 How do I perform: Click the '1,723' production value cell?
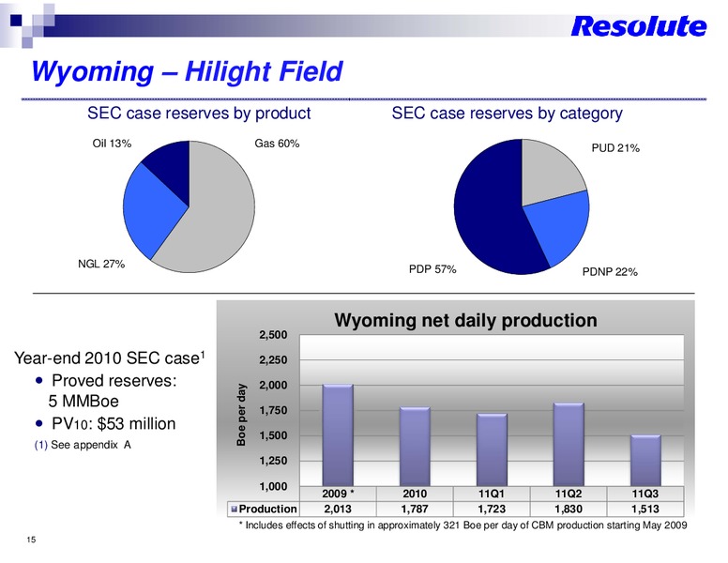point(492,510)
